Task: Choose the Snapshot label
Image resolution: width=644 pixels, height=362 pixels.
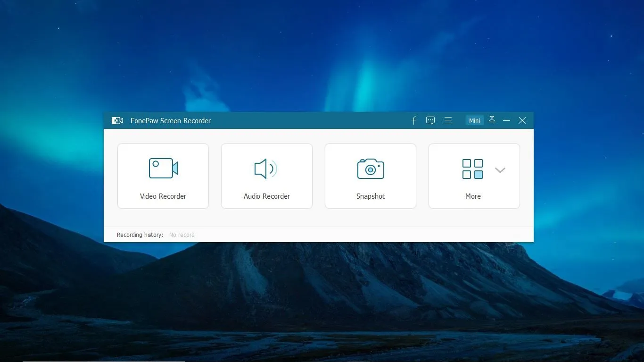Action: coord(371,196)
